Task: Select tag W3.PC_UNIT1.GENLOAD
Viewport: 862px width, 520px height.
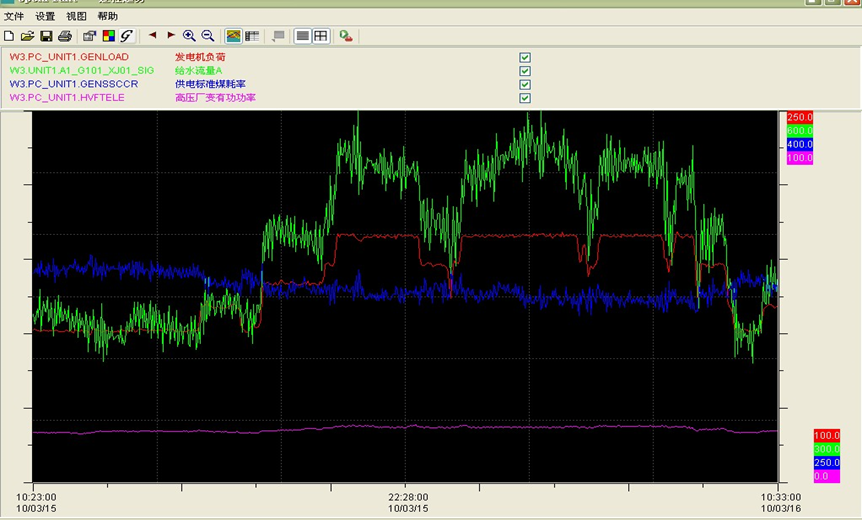Action: pyautogui.click(x=69, y=57)
